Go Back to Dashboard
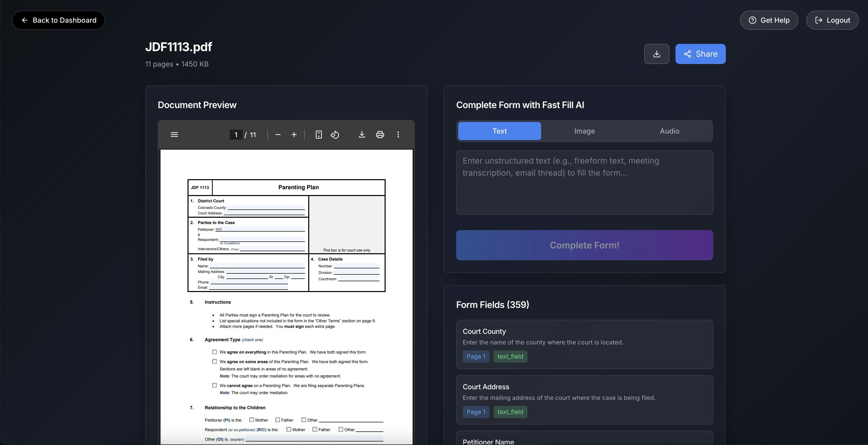 click(59, 20)
